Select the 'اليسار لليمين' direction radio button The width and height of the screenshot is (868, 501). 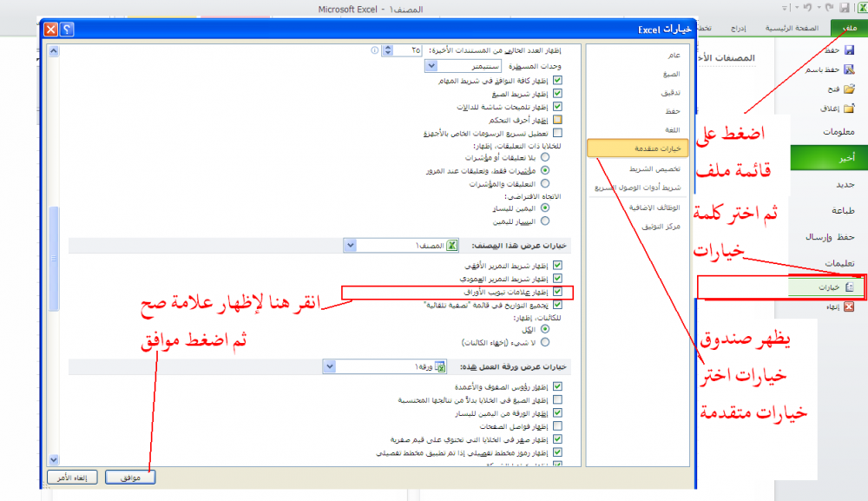(545, 221)
